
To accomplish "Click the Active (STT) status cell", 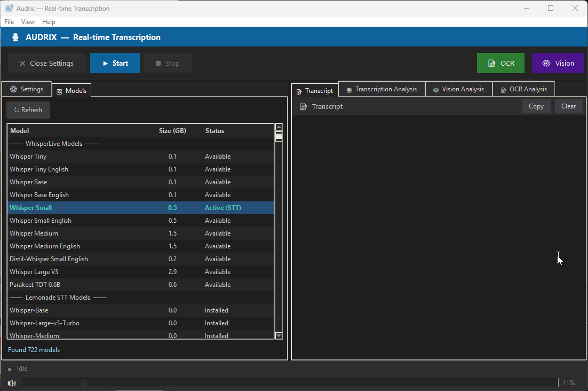I will (x=223, y=207).
